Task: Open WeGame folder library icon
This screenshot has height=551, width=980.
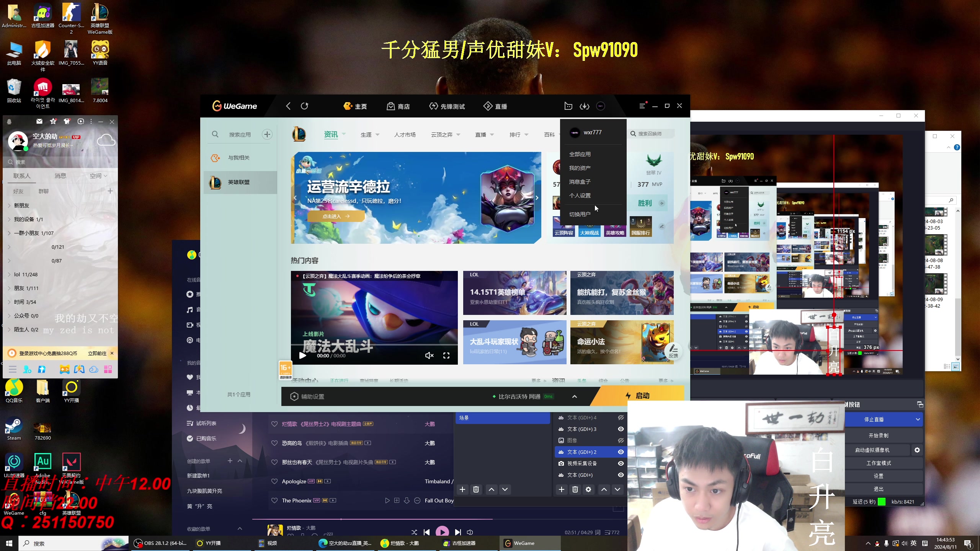Action: click(568, 106)
